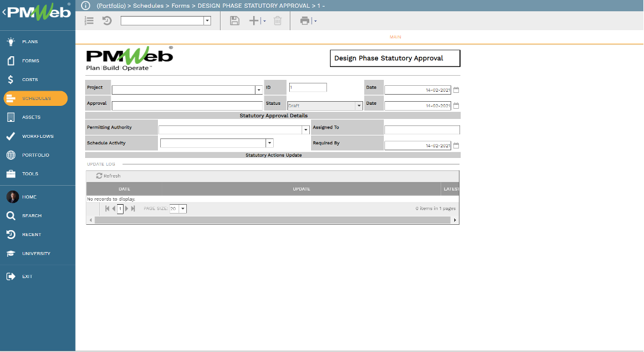Screen dimensions: 644x352
Task: Open Costs menu in sidebar
Action: (x=30, y=79)
